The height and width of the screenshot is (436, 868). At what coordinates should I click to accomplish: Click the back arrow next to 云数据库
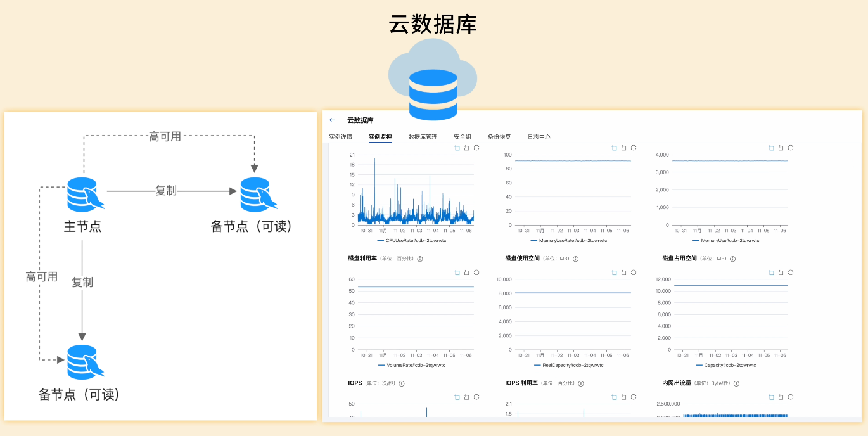[x=332, y=120]
